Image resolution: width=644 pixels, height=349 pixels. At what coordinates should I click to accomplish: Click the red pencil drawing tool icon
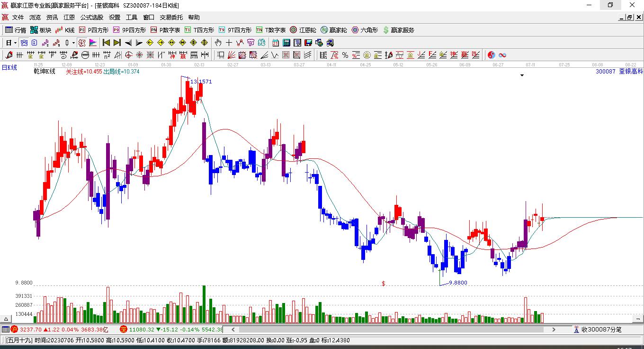click(9, 55)
